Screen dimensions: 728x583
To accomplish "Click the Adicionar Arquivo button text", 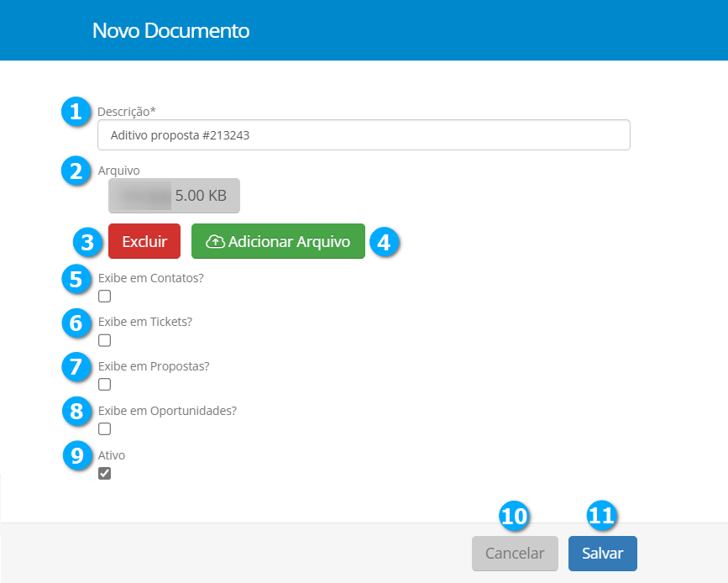I will pos(289,242).
